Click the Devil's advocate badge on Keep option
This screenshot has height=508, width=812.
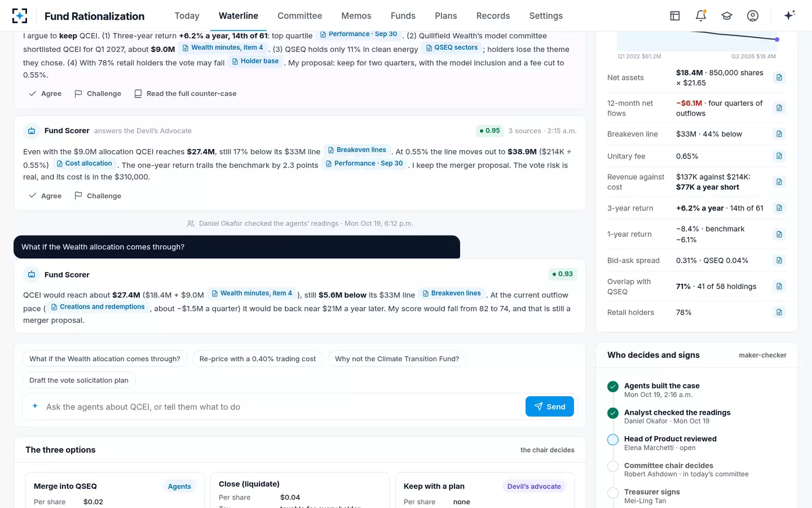534,487
